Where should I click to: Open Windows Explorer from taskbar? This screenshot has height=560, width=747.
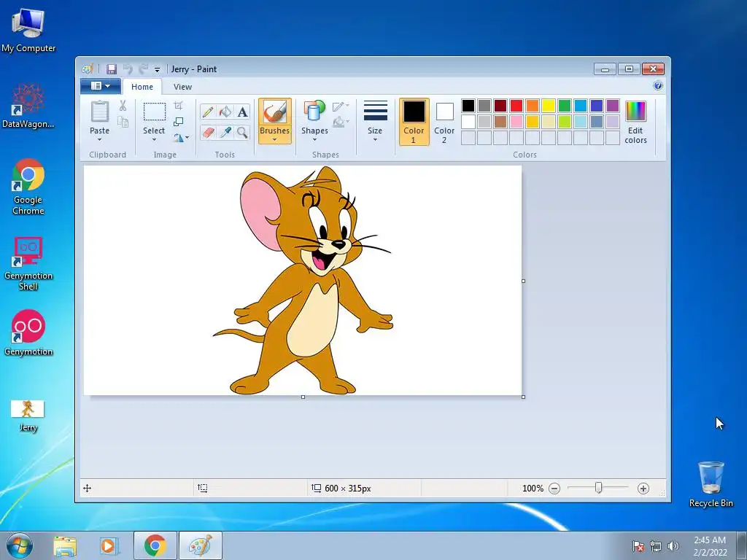65,546
